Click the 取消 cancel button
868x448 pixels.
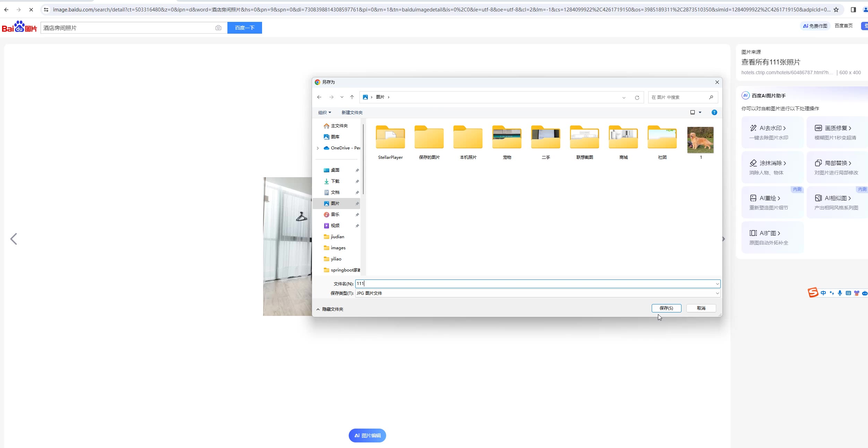(x=701, y=308)
